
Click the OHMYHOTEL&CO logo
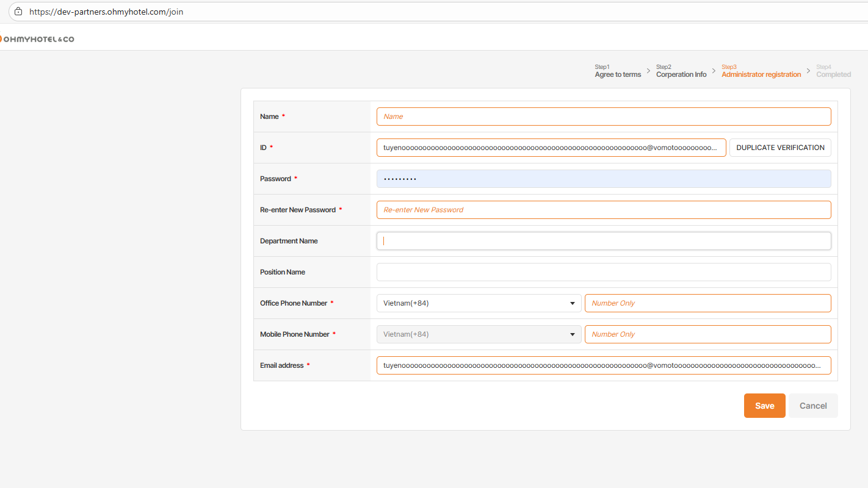[37, 39]
